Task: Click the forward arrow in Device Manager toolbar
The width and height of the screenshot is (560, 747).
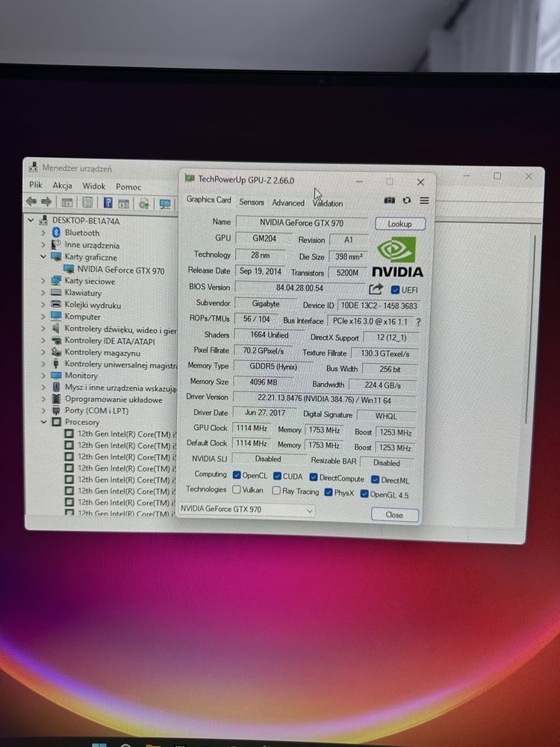Action: click(46, 202)
